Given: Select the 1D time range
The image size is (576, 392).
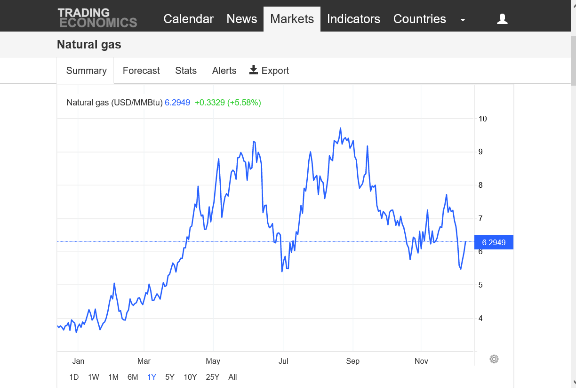Looking at the screenshot, I should [x=74, y=377].
